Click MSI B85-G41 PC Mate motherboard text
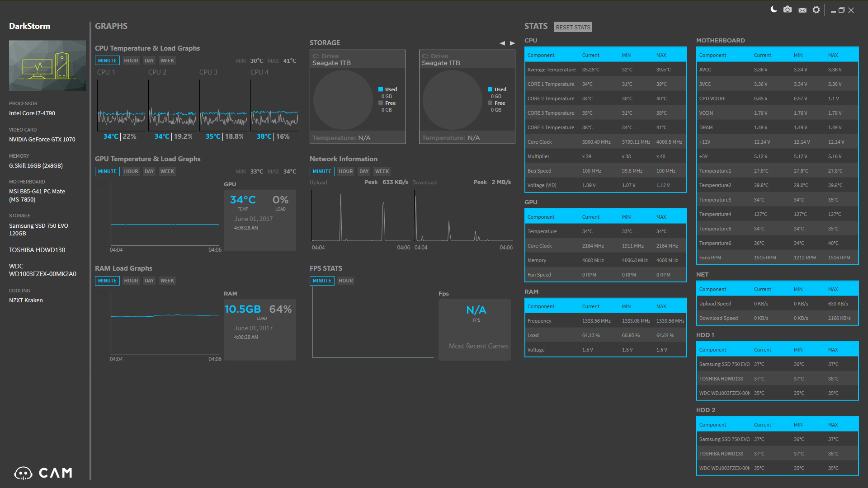868x488 pixels. (37, 195)
